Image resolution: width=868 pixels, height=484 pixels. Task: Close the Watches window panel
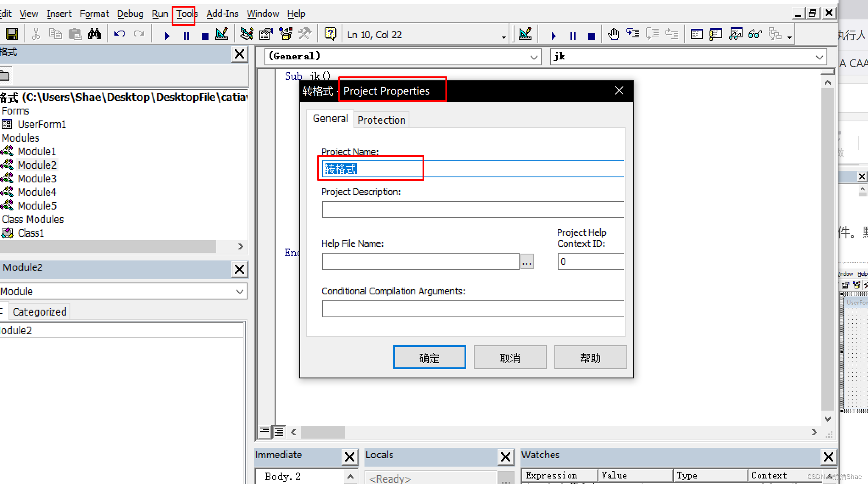(829, 457)
